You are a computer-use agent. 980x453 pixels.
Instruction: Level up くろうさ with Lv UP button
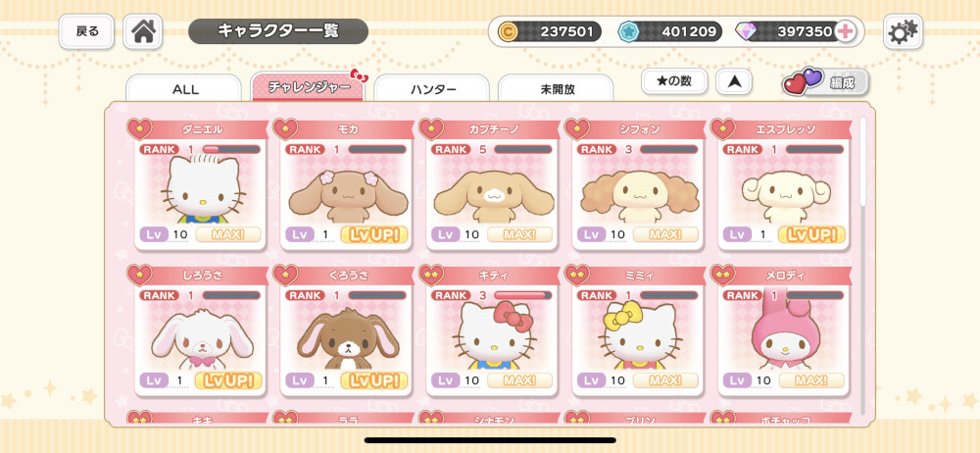pyautogui.click(x=374, y=380)
